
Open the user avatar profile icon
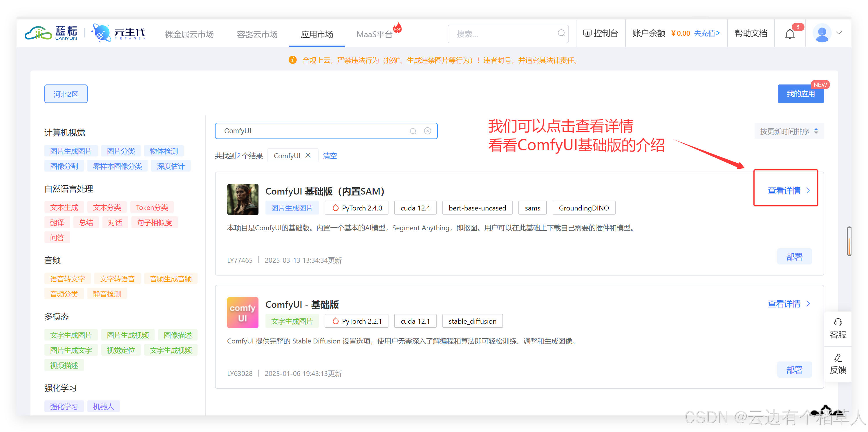pyautogui.click(x=822, y=33)
